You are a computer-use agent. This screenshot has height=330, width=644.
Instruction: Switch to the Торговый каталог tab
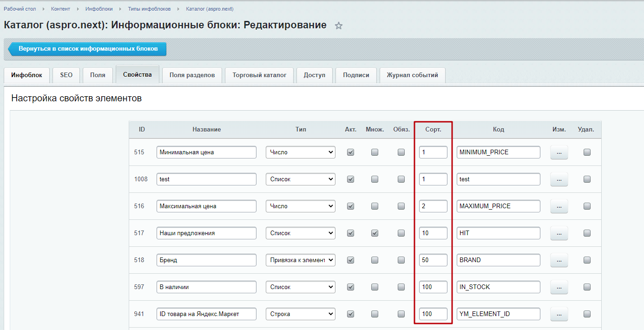(x=259, y=75)
